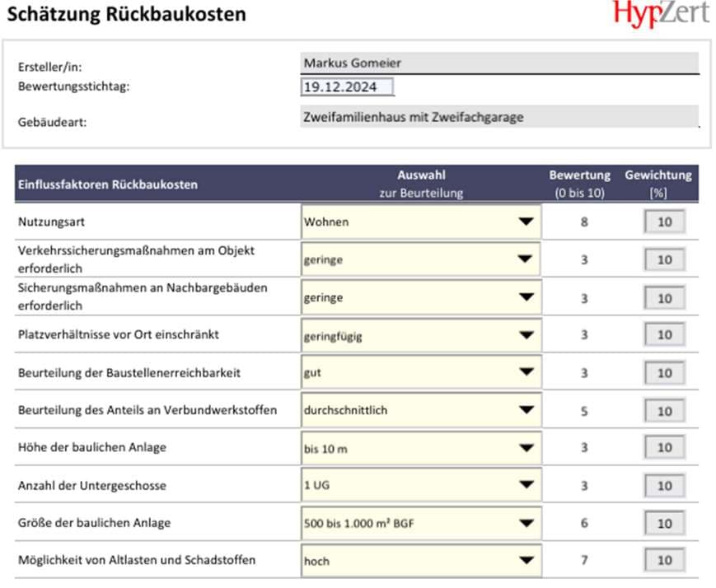The image size is (716, 588).
Task: Select the Ersteller/in name field
Action: click(500, 63)
